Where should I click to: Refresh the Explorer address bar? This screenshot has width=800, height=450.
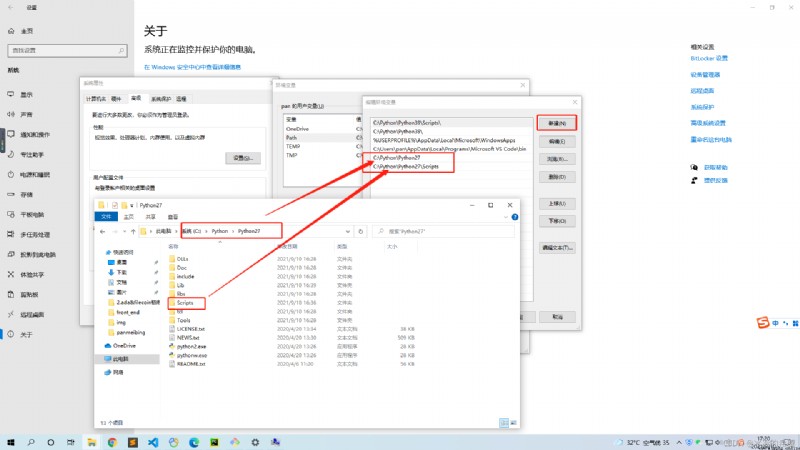[x=361, y=232]
